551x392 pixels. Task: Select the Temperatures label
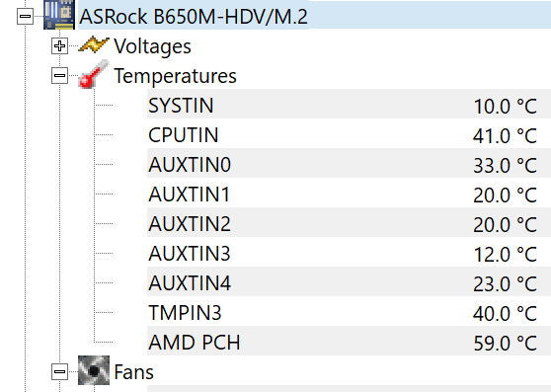175,76
